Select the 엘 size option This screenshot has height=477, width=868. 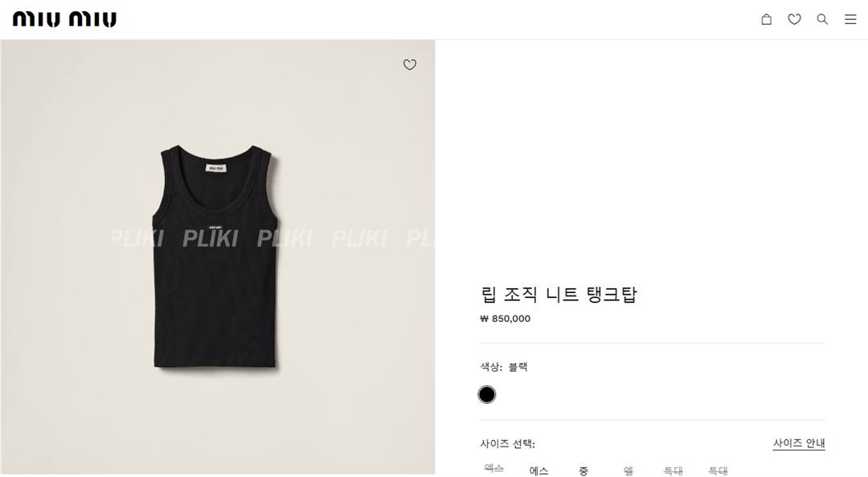tap(628, 471)
